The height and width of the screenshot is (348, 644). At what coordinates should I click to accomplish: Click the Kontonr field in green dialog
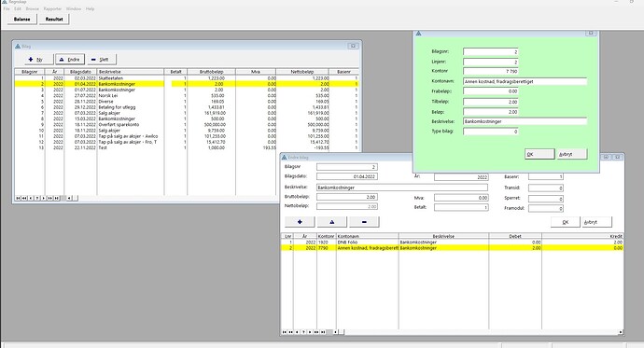coord(490,72)
